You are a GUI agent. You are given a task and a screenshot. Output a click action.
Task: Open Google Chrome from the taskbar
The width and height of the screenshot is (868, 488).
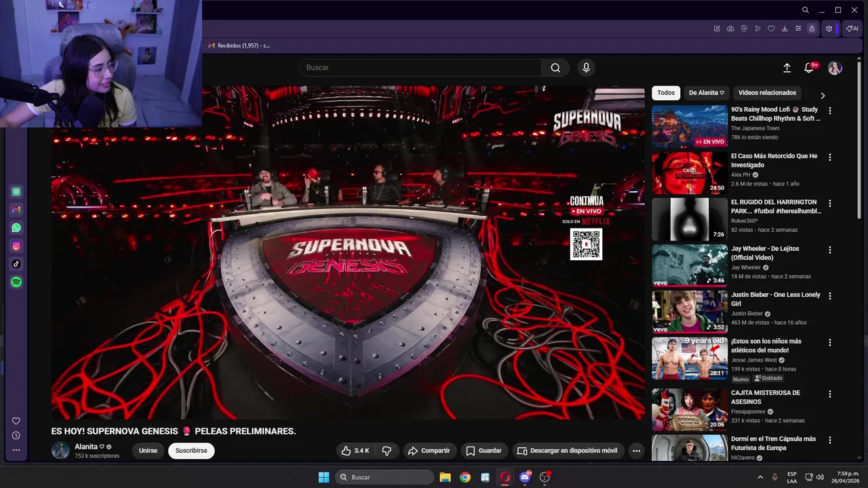[465, 477]
